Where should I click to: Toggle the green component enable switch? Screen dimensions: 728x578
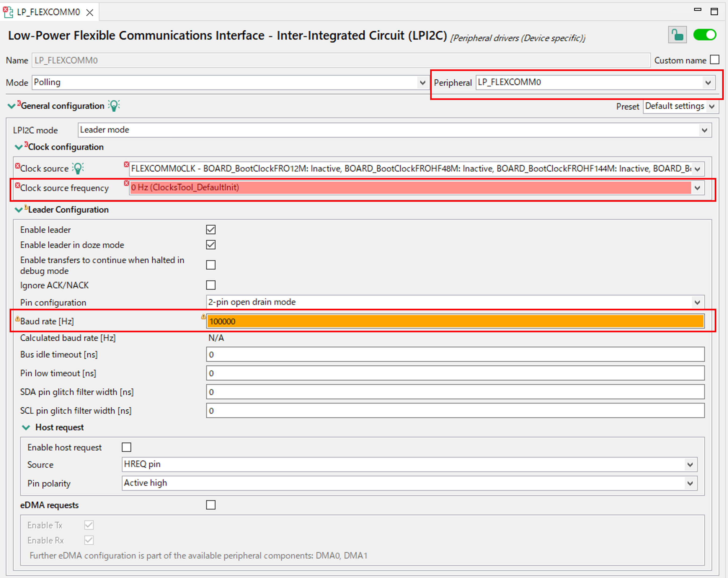(705, 35)
